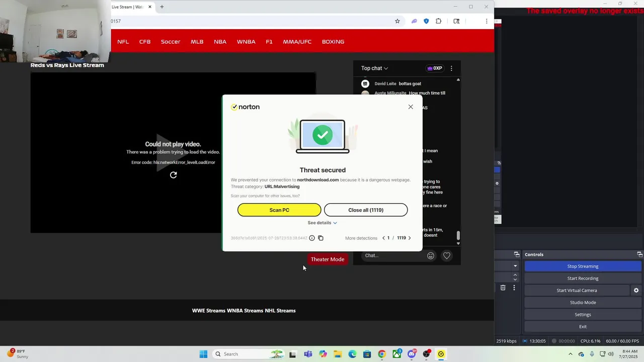Open the taskbar volume control

tap(611, 354)
